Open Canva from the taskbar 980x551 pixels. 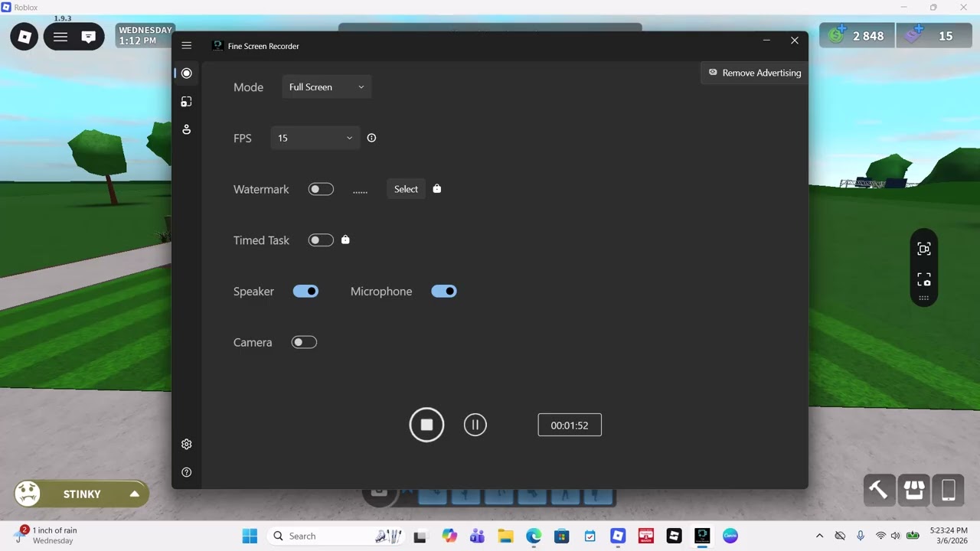click(730, 536)
